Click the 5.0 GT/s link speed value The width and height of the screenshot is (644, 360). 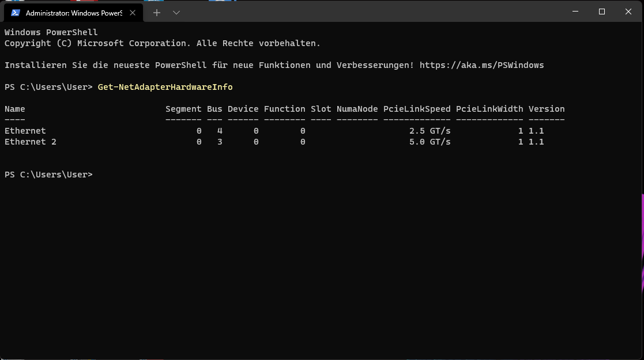coord(430,142)
